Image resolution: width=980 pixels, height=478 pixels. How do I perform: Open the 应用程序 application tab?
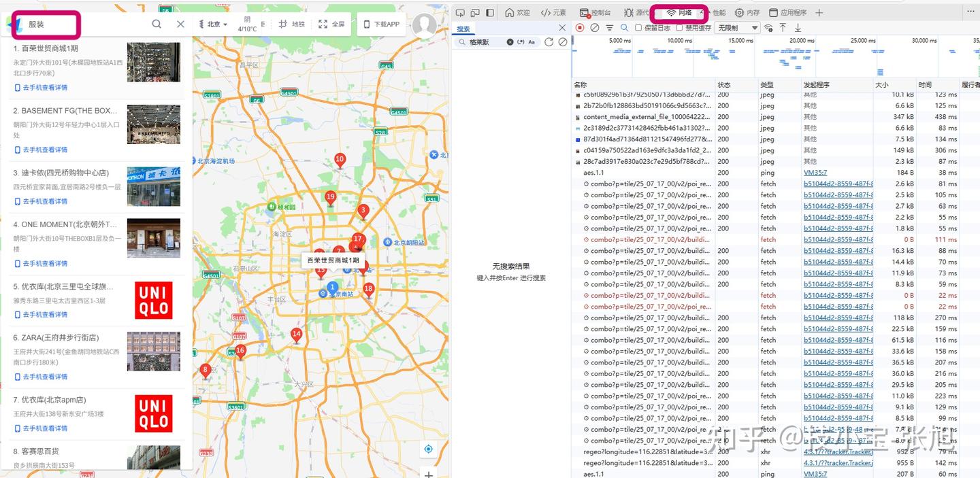pyautogui.click(x=787, y=13)
